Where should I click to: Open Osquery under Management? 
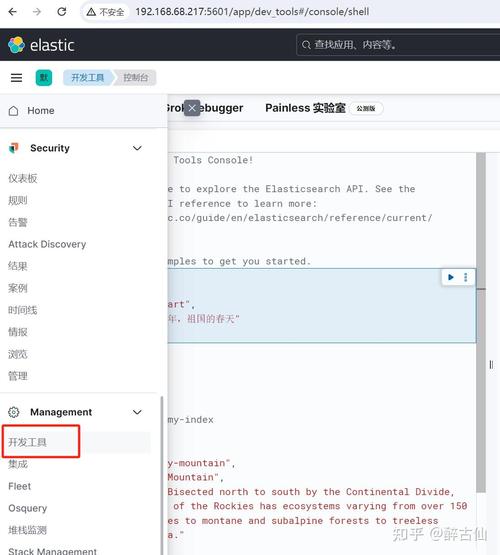pos(28,508)
